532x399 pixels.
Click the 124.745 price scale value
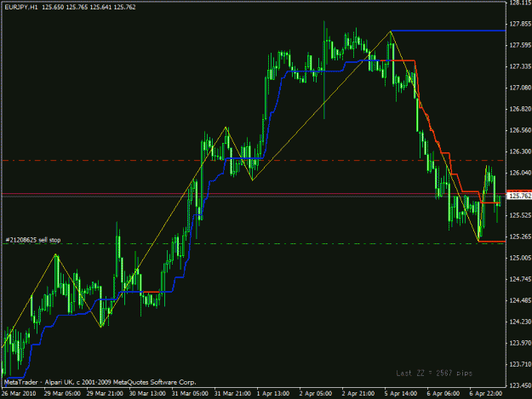(520, 279)
